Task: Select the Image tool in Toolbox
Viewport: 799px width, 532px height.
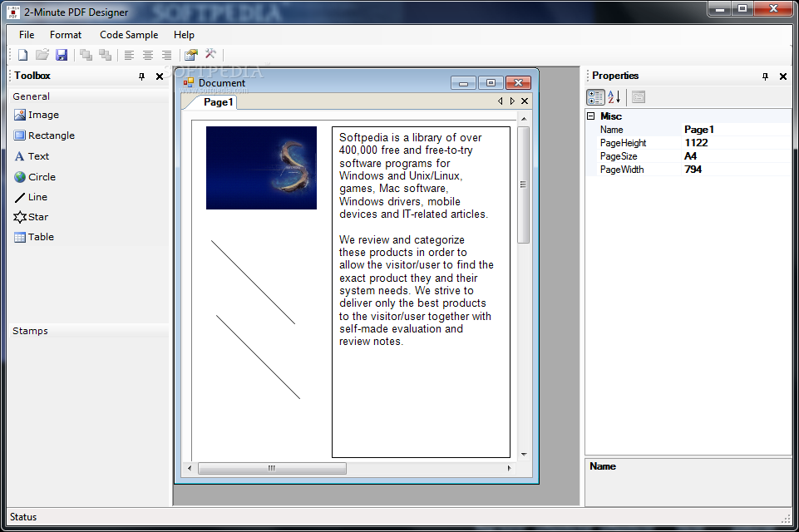Action: coord(37,116)
